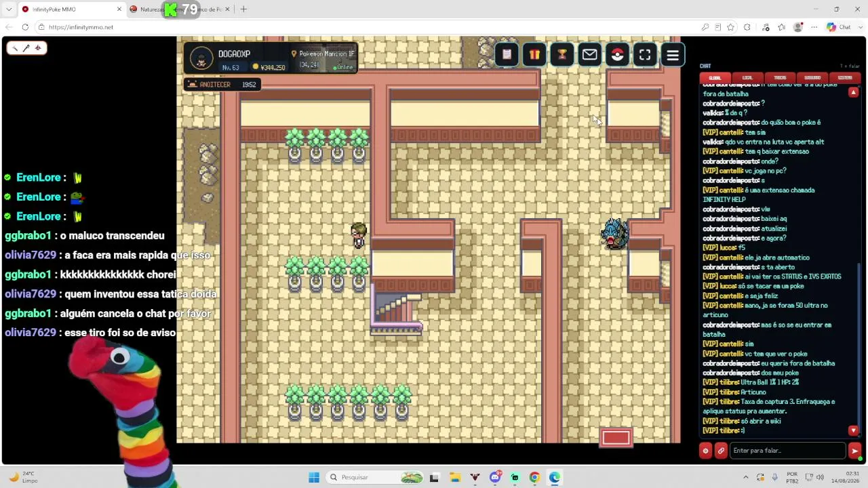Open Microsoft Edge taskbar icon
This screenshot has width=868, height=488.
[555, 477]
